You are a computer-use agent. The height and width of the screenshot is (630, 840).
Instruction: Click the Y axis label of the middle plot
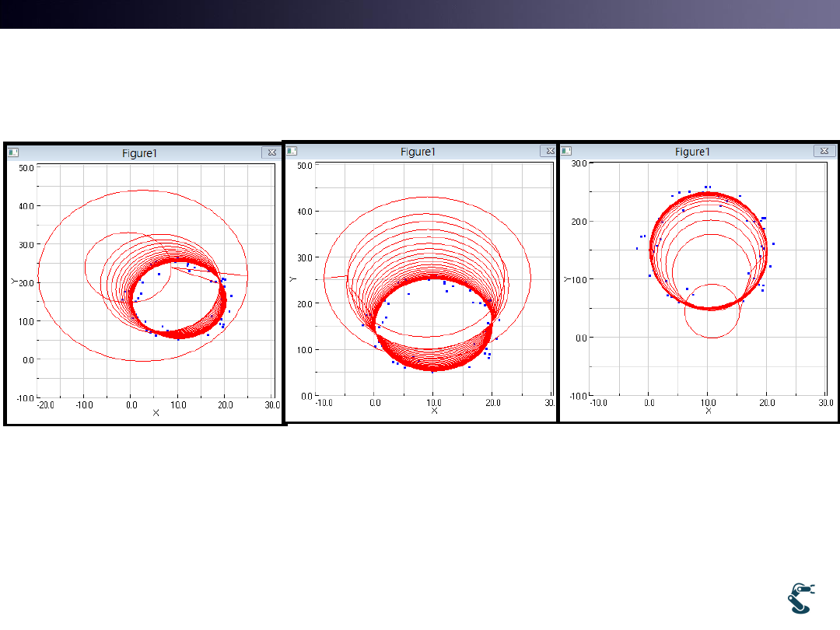point(292,278)
